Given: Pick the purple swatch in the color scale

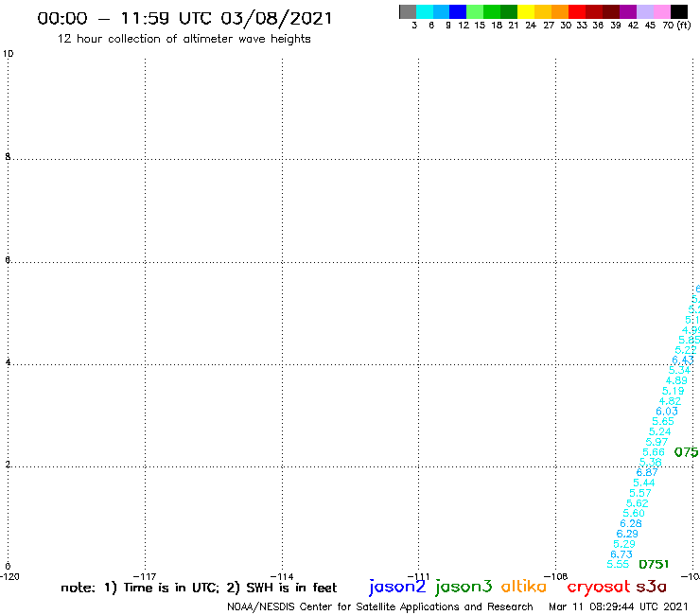Looking at the screenshot, I should coord(628,11).
